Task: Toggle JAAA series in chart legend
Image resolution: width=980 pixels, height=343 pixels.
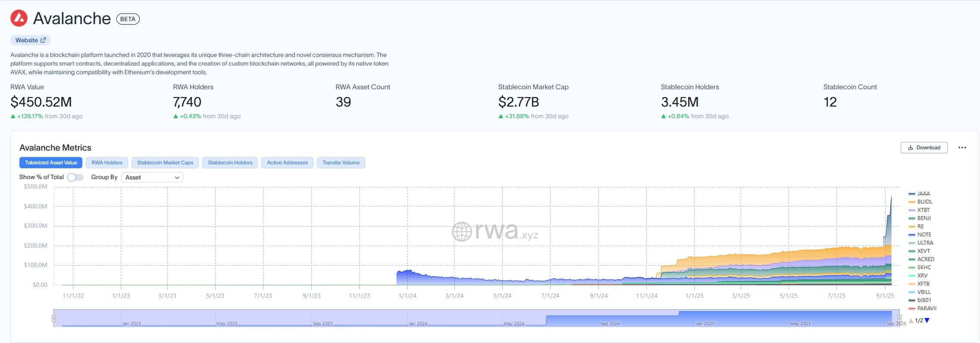Action: click(x=919, y=194)
